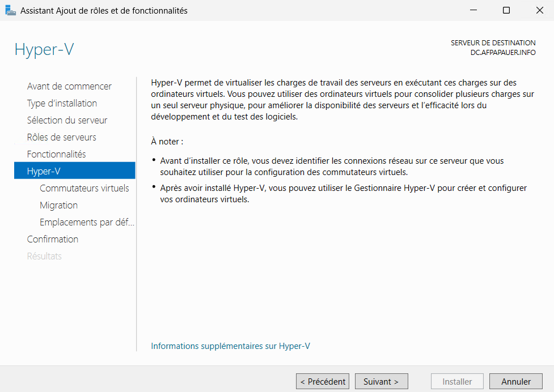This screenshot has height=392, width=554.
Task: Click Suivant to continue
Action: [x=381, y=381]
